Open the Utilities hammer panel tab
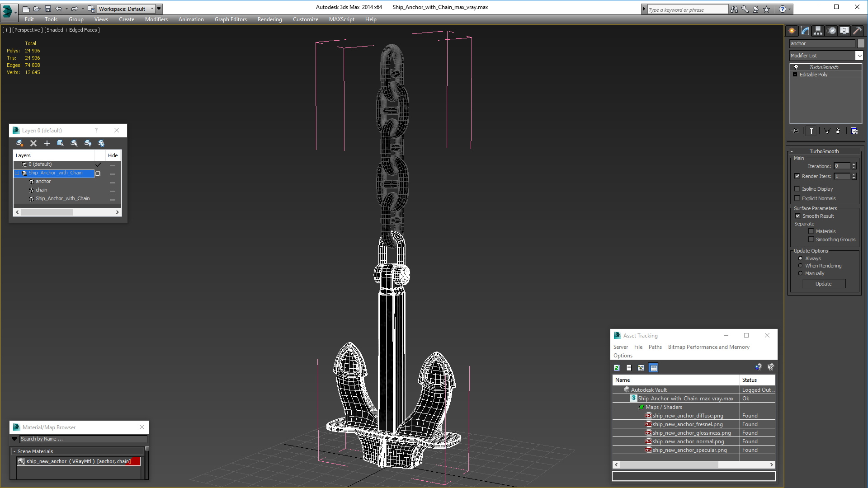This screenshot has height=488, width=868. click(858, 31)
